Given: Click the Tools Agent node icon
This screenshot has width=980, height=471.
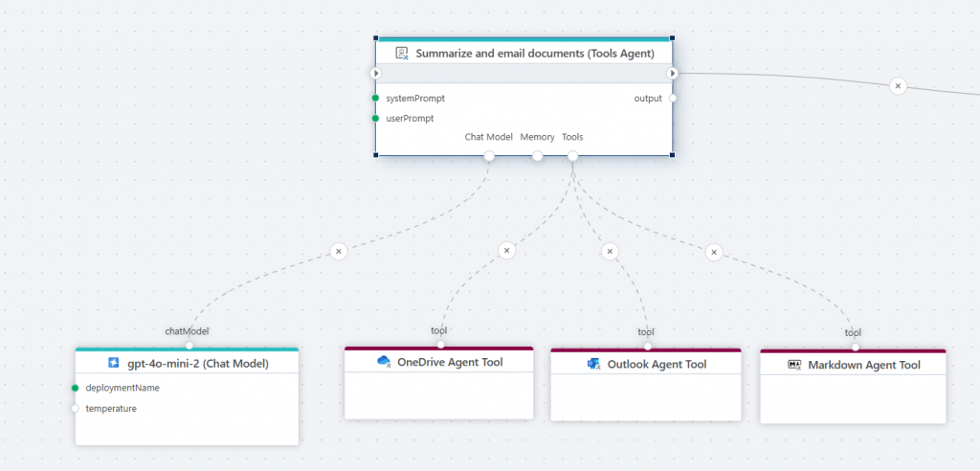Looking at the screenshot, I should pos(402,54).
